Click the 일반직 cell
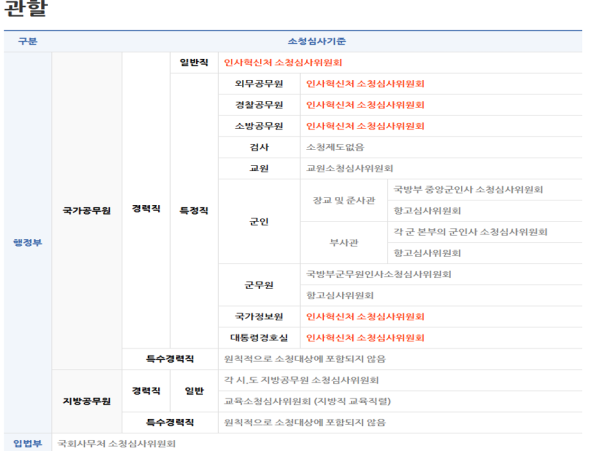This screenshot has height=451, width=600. point(194,62)
